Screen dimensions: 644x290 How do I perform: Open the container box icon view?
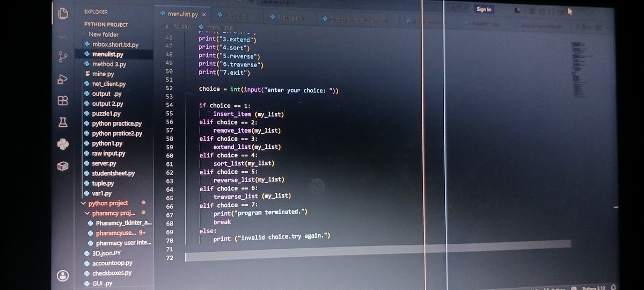click(x=63, y=166)
